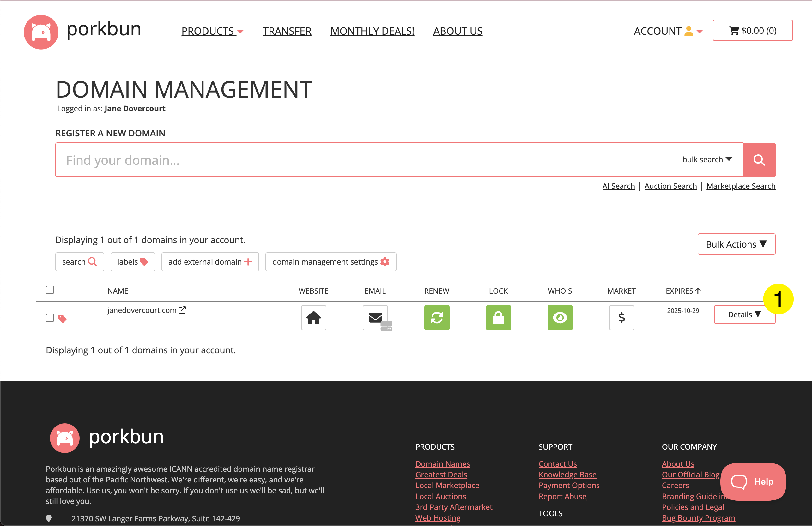Click the search domains filter button
Image resolution: width=812 pixels, height=526 pixels.
click(80, 262)
